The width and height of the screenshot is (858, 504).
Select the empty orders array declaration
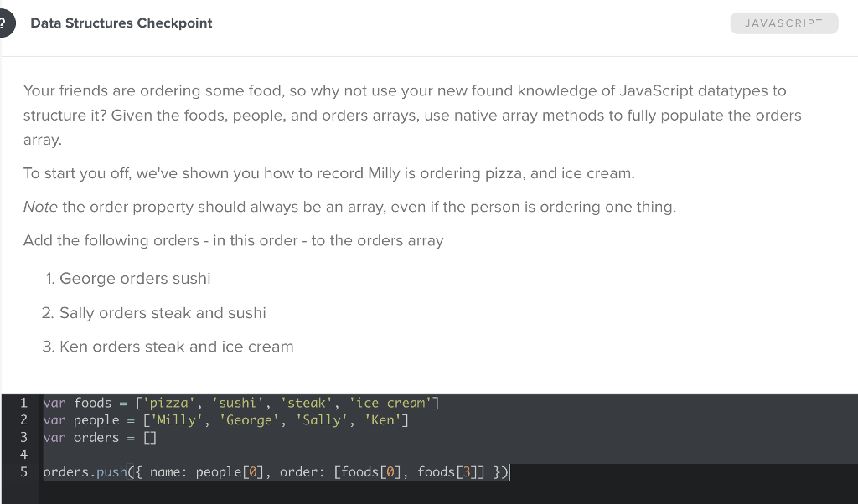click(151, 437)
